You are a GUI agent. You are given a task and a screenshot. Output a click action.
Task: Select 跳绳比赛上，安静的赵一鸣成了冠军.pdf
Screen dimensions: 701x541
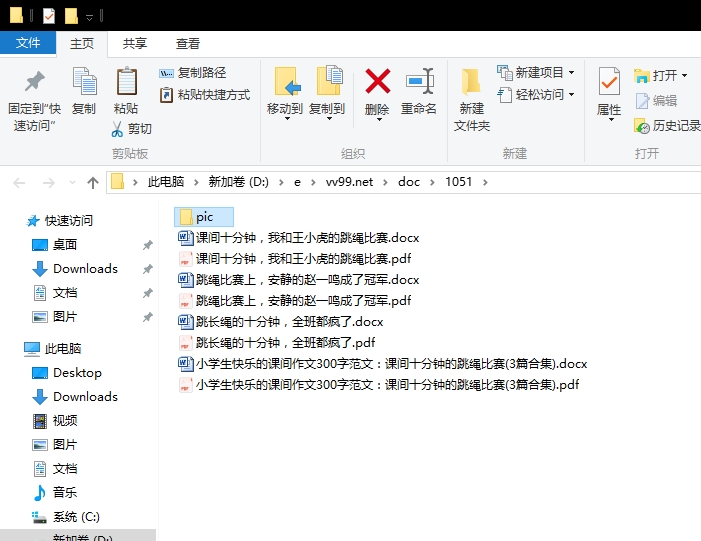(295, 300)
